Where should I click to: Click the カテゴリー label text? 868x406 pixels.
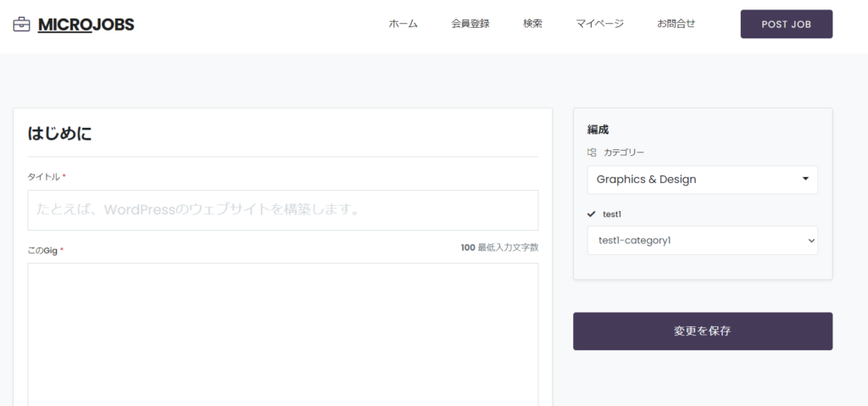pyautogui.click(x=624, y=153)
